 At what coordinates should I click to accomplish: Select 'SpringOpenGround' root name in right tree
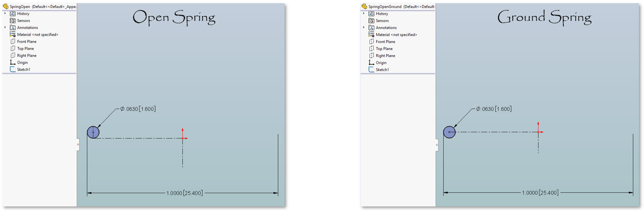pos(385,7)
